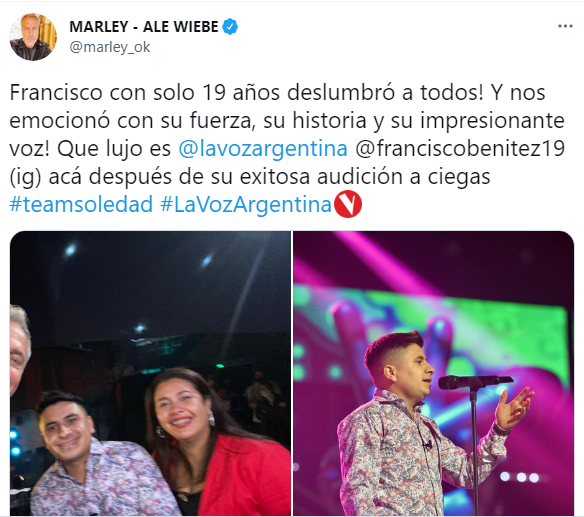Screen dimensions: 584x517
Task: Click the "(ig)" text in the tweet
Action: pyautogui.click(x=25, y=177)
